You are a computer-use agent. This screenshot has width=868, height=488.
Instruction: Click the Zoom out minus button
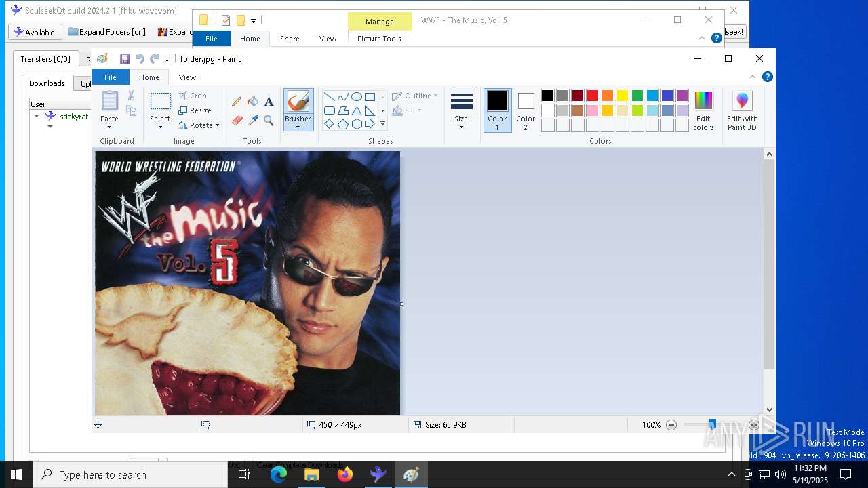[671, 425]
